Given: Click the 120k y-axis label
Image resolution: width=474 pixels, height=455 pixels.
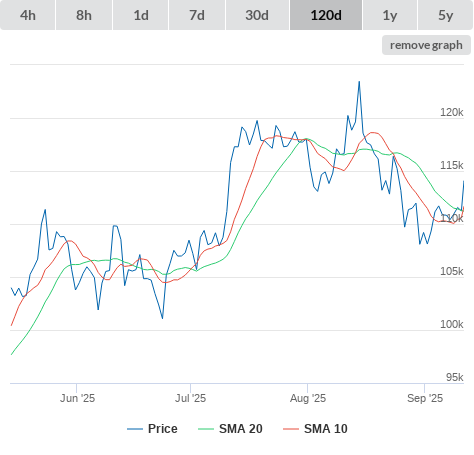Looking at the screenshot, I should (x=452, y=112).
